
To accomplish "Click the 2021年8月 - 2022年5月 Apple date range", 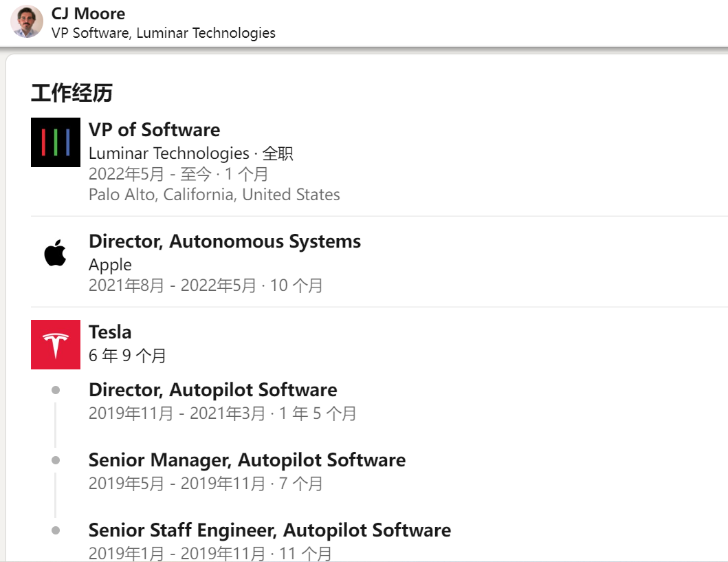I will pos(173,285).
